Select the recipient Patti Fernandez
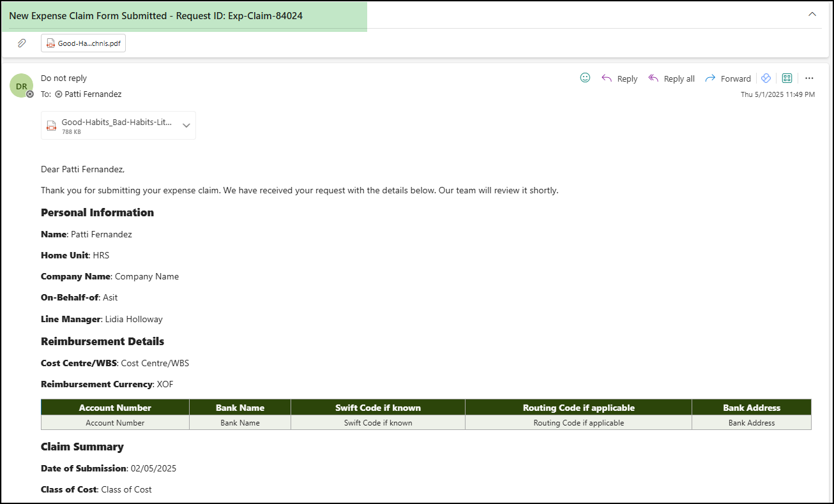The height and width of the screenshot is (504, 834). click(x=94, y=93)
